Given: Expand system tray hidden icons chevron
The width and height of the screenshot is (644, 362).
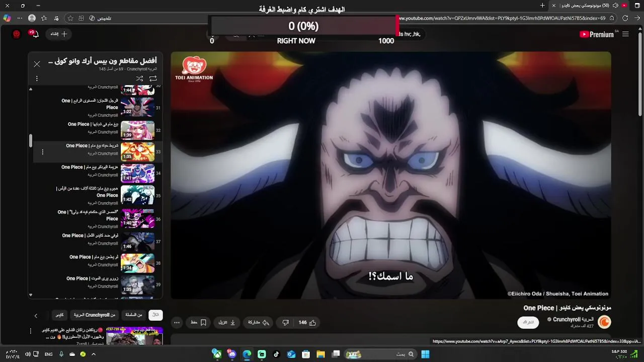Looking at the screenshot, I should tap(94, 354).
